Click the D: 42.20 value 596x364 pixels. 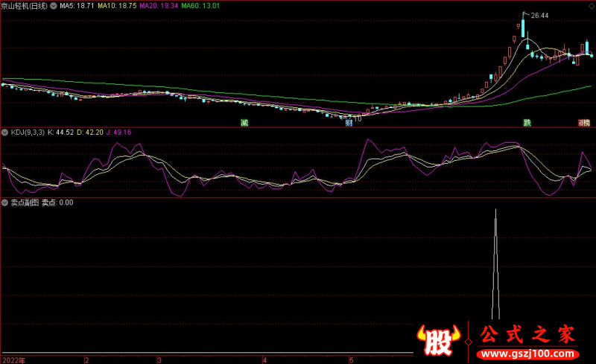pyautogui.click(x=90, y=132)
